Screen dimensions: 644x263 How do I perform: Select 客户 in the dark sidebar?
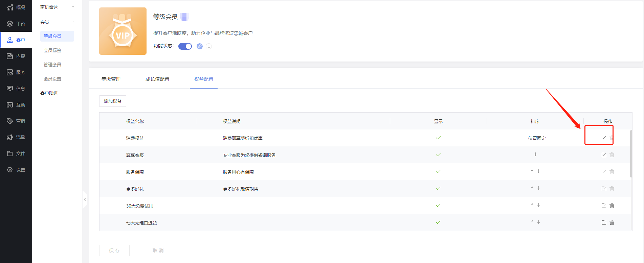coord(16,40)
